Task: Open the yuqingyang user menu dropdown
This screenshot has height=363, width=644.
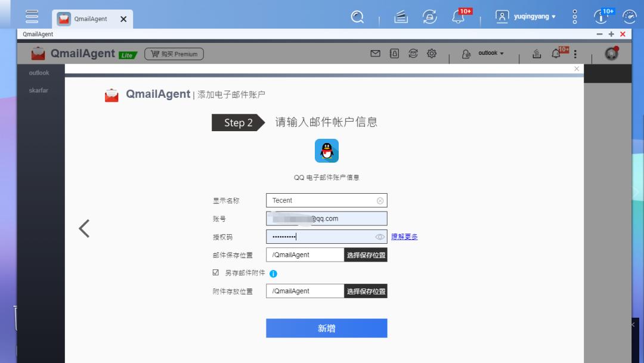Action: tap(531, 17)
